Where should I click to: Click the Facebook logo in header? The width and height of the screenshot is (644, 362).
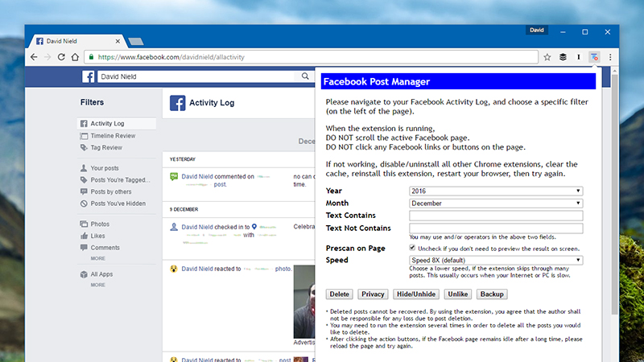(x=89, y=76)
